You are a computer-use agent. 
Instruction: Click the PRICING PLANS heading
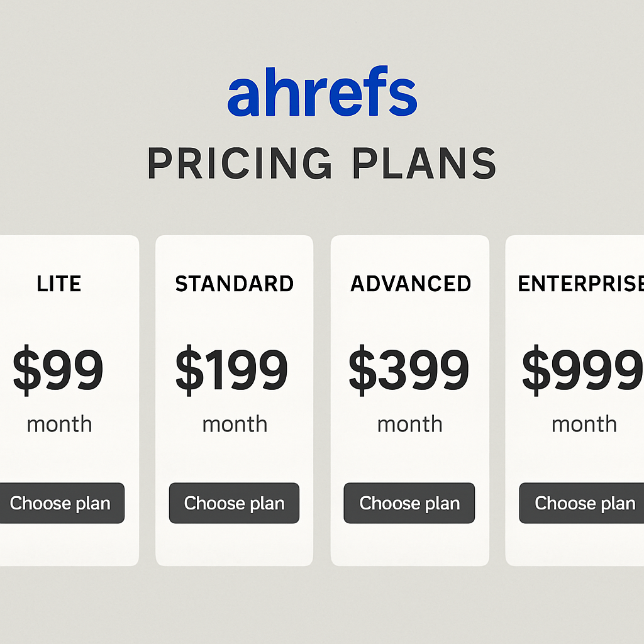click(322, 164)
